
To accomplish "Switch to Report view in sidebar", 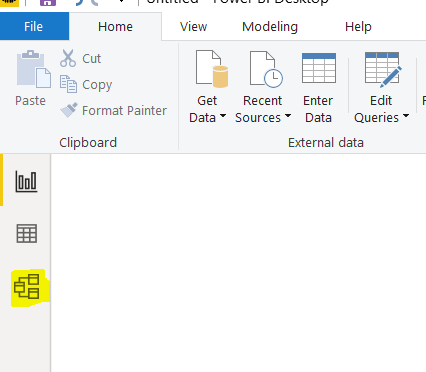I will pyautogui.click(x=26, y=181).
